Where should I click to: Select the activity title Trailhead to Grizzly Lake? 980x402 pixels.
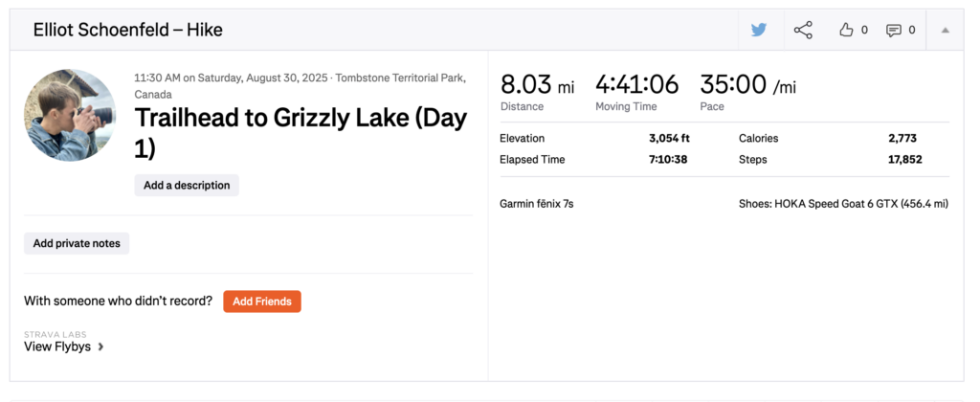click(301, 132)
